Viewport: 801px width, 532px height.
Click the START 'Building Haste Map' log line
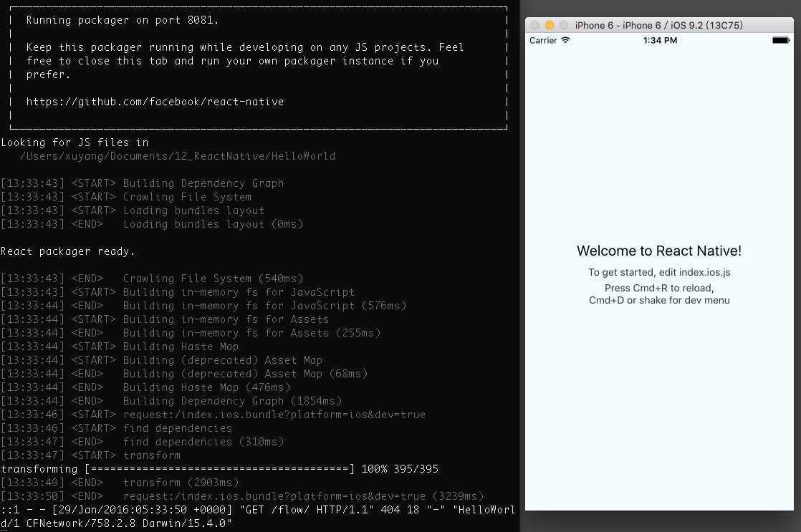(120, 347)
